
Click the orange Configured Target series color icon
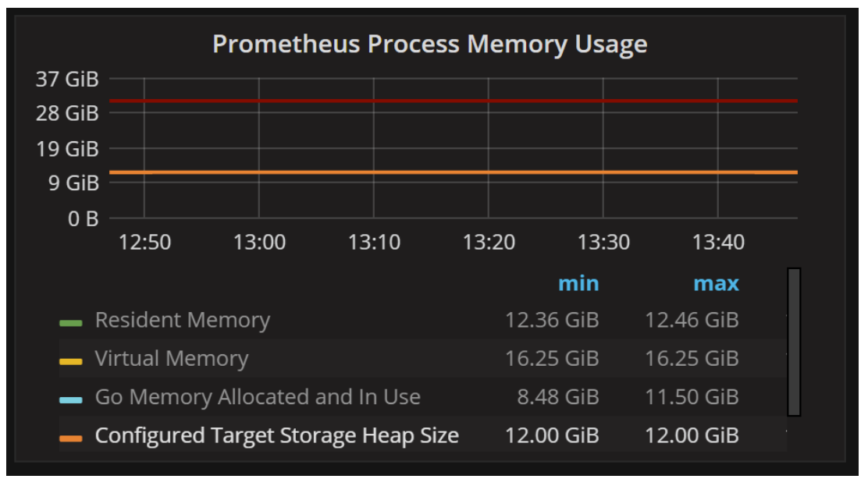tap(70, 438)
